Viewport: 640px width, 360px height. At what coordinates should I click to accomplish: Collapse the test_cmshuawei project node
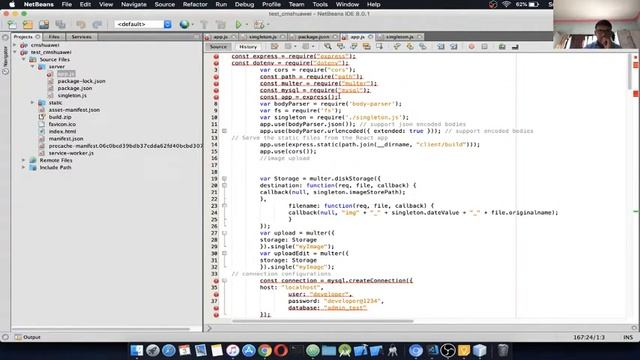[x=15, y=52]
